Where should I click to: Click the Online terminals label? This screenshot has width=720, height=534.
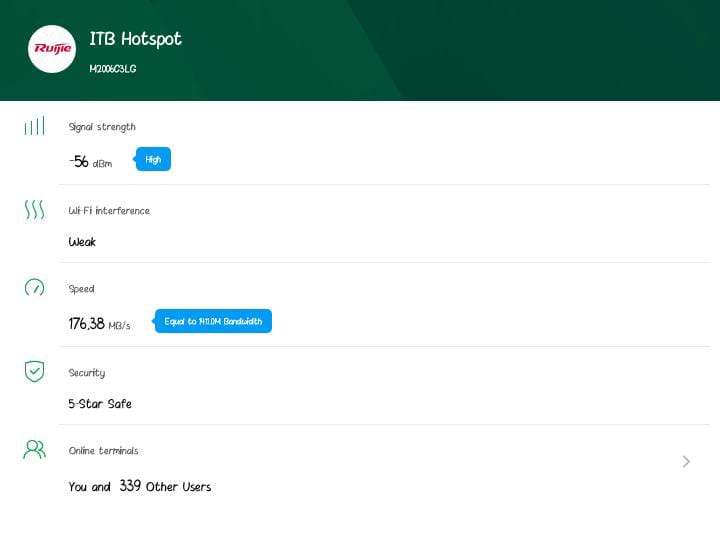(x=103, y=451)
